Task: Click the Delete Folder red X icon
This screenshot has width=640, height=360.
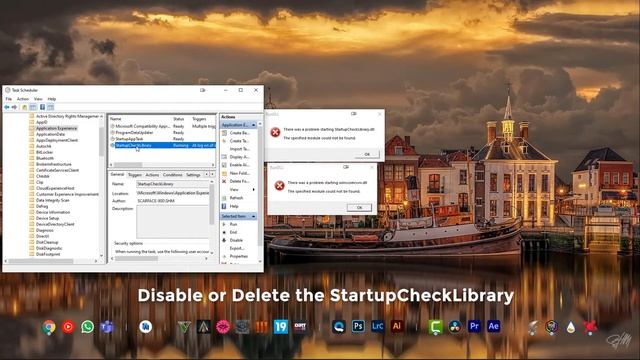Action: tap(224, 181)
